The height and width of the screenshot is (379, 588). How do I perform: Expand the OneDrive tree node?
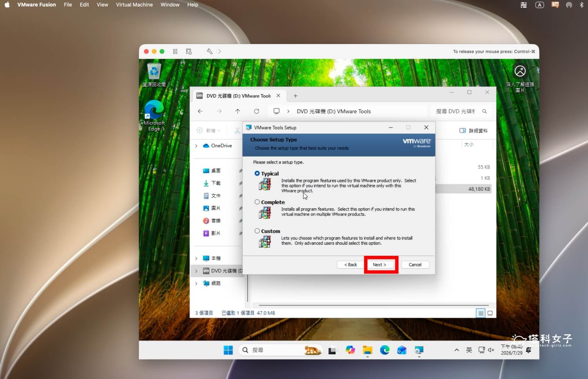(x=196, y=146)
